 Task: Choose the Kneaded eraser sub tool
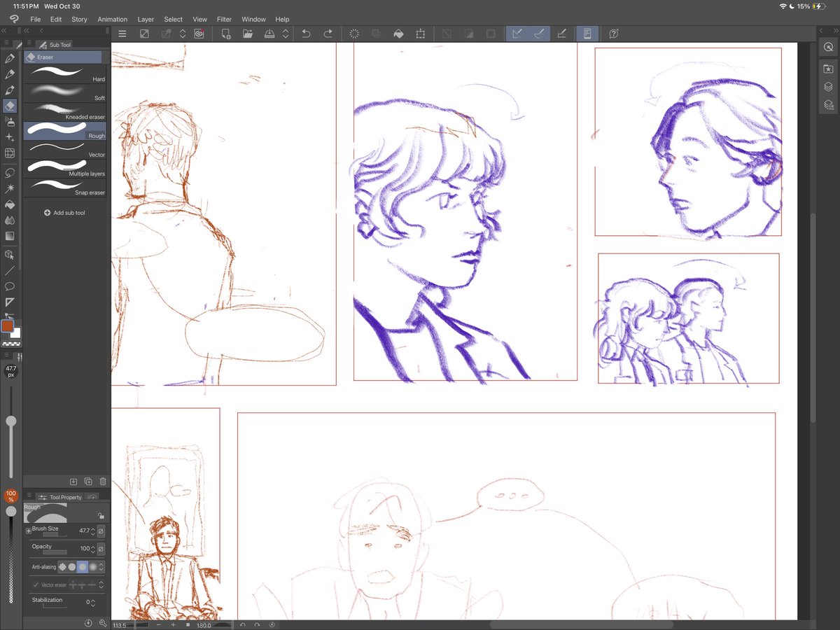(x=65, y=112)
